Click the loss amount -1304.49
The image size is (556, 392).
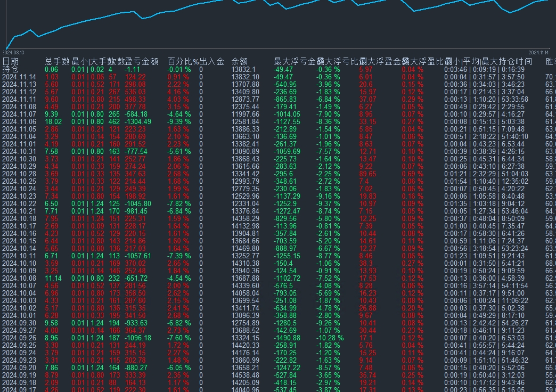[138, 121]
